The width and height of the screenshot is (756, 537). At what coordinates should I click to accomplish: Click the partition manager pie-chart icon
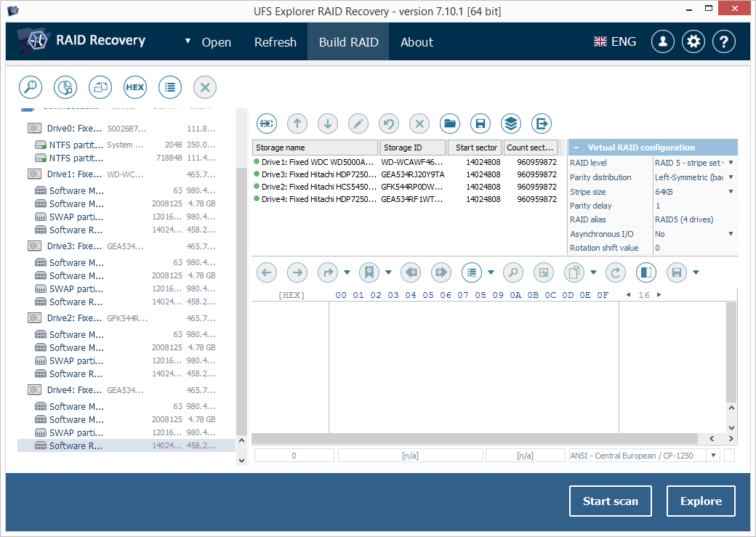click(x=65, y=87)
